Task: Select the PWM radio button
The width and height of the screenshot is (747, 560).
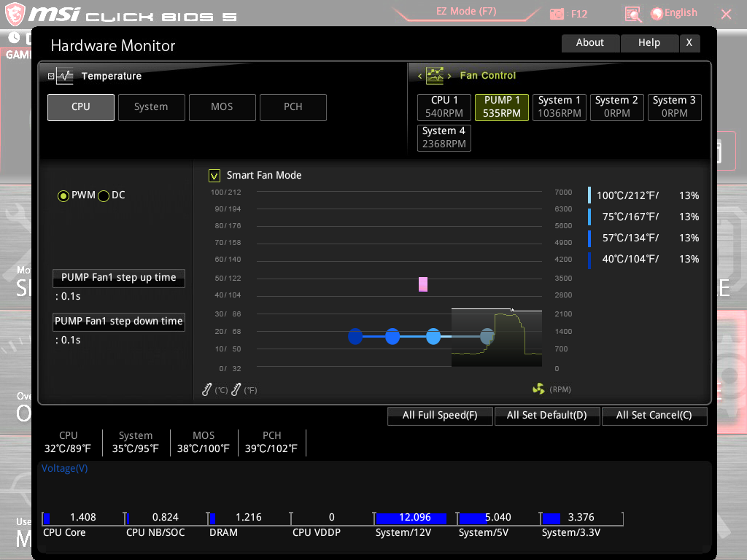Action: (x=63, y=195)
